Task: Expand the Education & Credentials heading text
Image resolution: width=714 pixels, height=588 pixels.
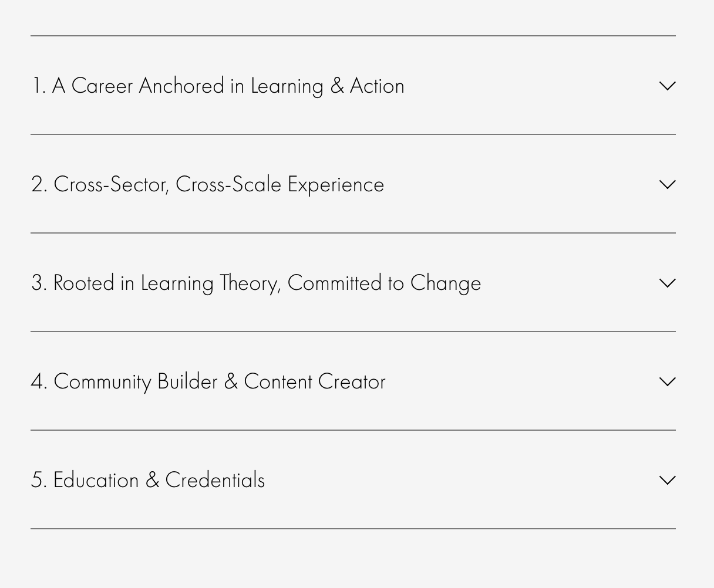Action: [x=148, y=480]
